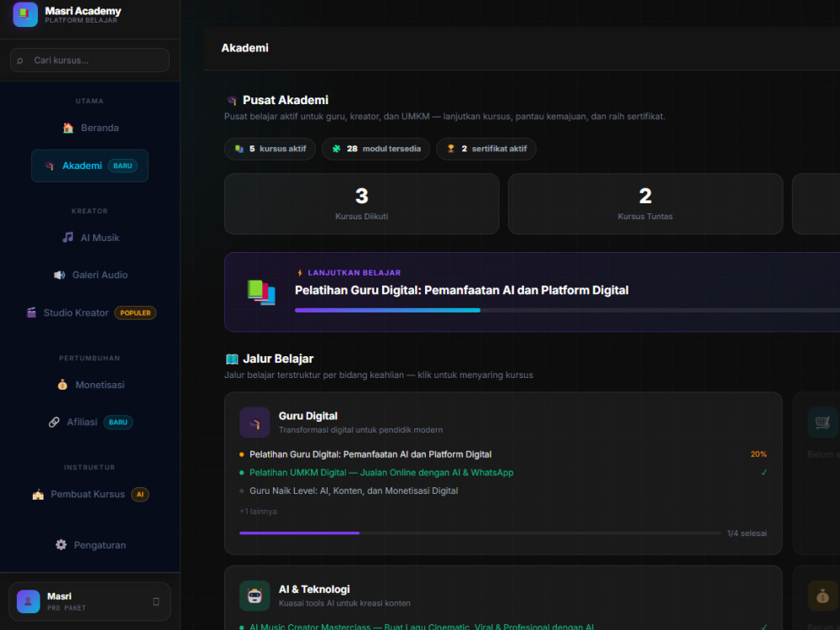Click the 20% progress label
Screen dimensions: 840x630
[x=759, y=454]
